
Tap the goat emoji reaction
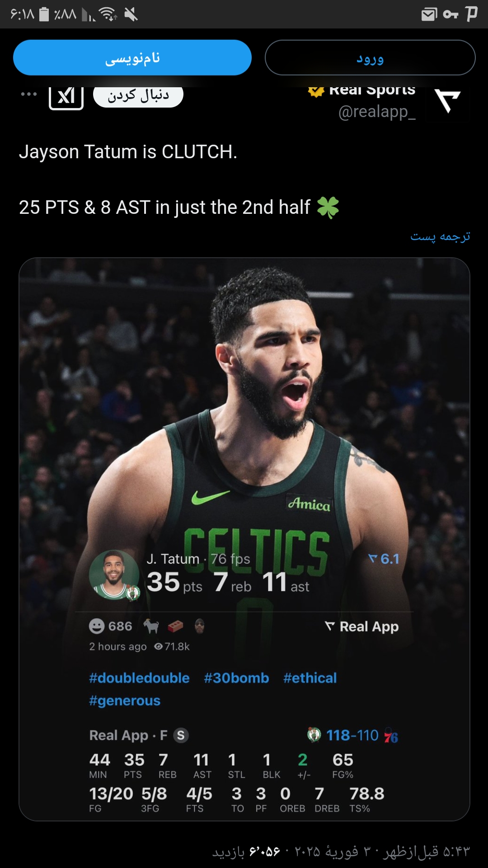[x=151, y=626]
